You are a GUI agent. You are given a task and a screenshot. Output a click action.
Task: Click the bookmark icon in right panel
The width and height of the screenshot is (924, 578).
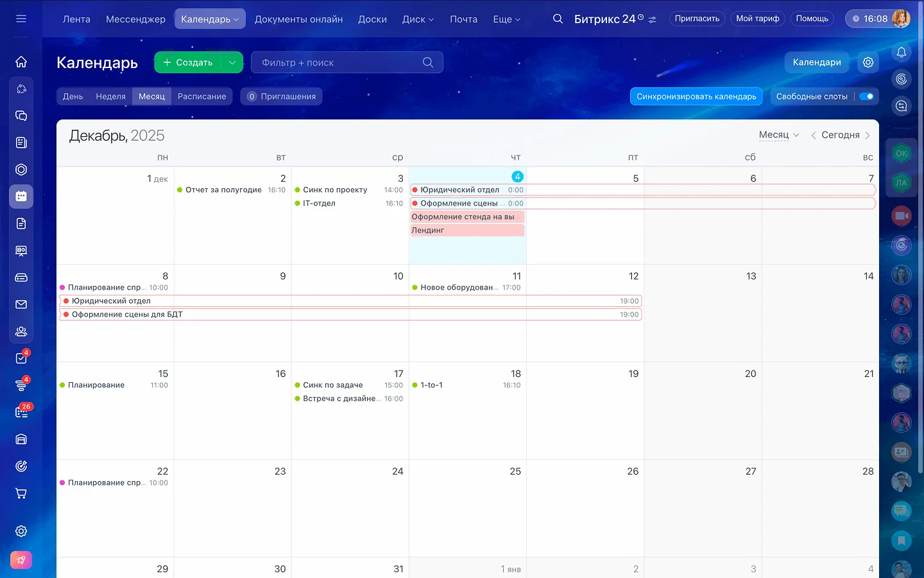tap(902, 540)
